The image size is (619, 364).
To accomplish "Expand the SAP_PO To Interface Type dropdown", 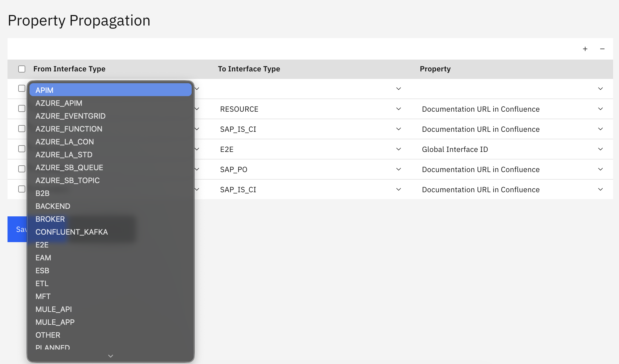I will pos(310,169).
